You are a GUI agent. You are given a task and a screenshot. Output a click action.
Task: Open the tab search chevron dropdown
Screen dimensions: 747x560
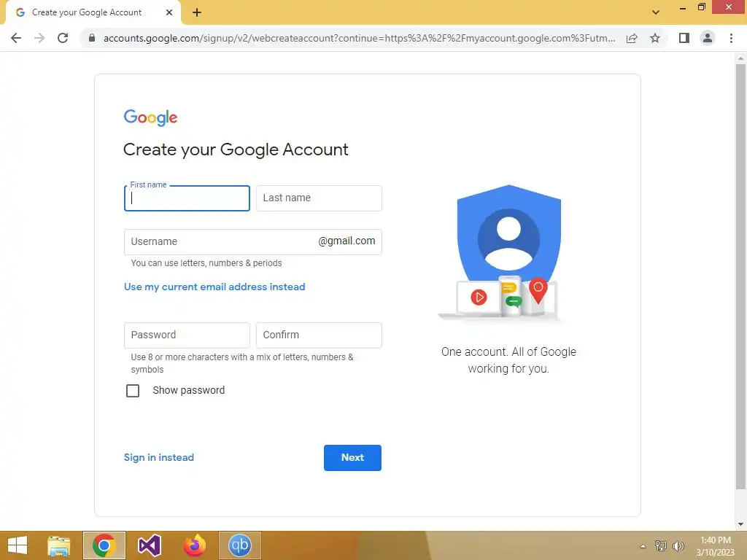[656, 12]
